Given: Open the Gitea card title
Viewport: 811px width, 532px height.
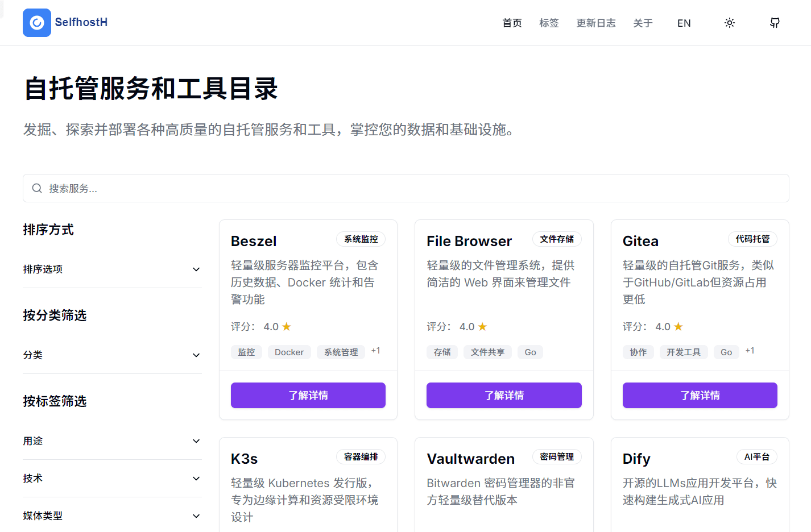Looking at the screenshot, I should (640, 241).
